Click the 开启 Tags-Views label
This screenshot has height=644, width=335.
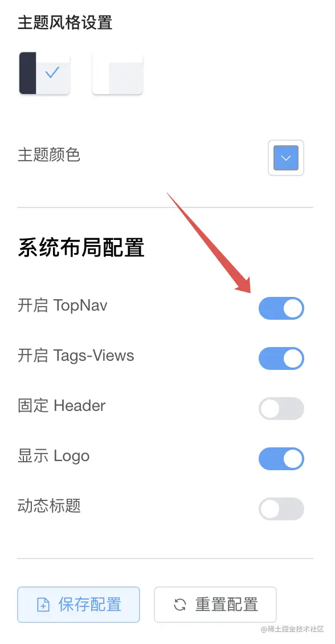click(x=76, y=356)
